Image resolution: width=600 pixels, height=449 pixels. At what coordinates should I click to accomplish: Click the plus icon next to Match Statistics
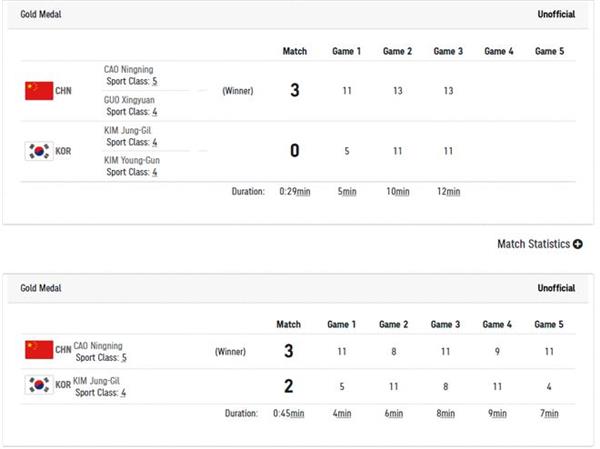578,244
